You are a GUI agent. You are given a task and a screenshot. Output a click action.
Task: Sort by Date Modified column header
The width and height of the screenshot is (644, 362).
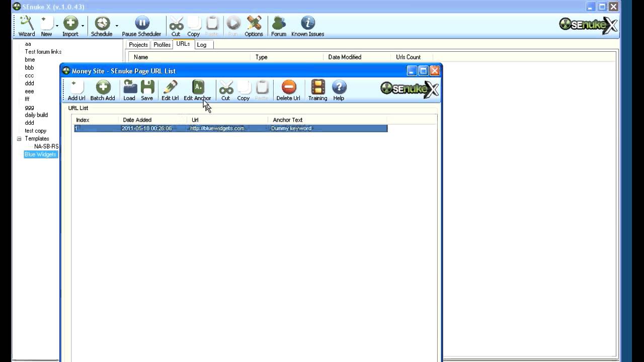click(358, 57)
